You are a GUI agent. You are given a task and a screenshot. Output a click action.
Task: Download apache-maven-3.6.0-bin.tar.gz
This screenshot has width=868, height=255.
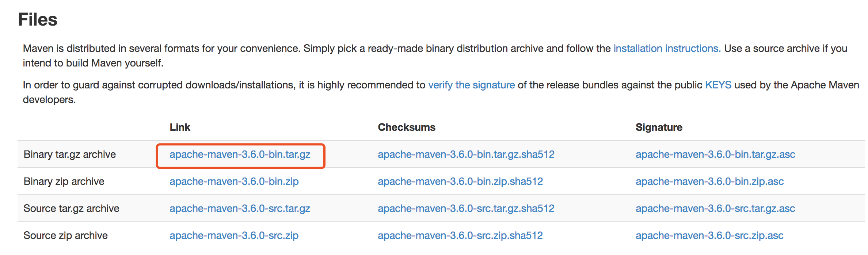point(240,155)
